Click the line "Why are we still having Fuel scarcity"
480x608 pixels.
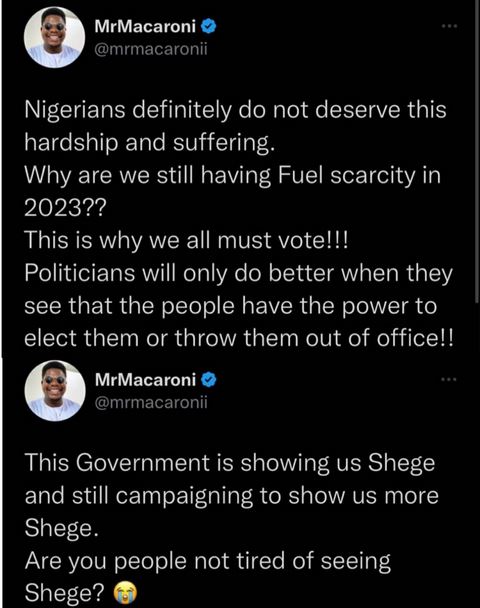click(x=233, y=176)
